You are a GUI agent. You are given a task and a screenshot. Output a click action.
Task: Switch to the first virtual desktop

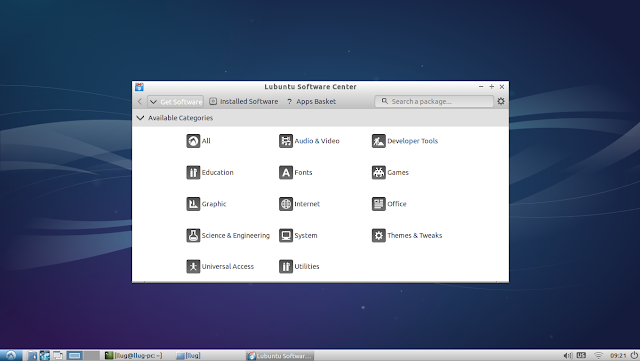(75, 355)
